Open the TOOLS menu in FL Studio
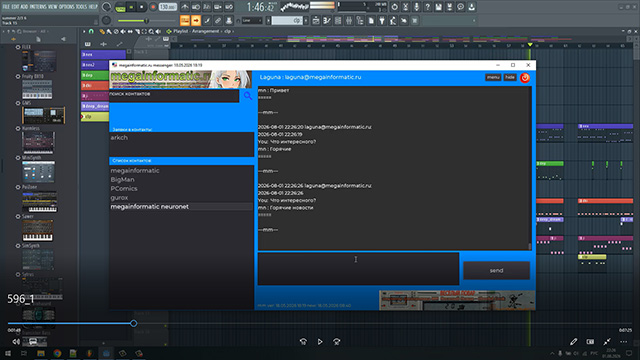Screen dimensions: 640x360 pyautogui.click(x=82, y=7)
